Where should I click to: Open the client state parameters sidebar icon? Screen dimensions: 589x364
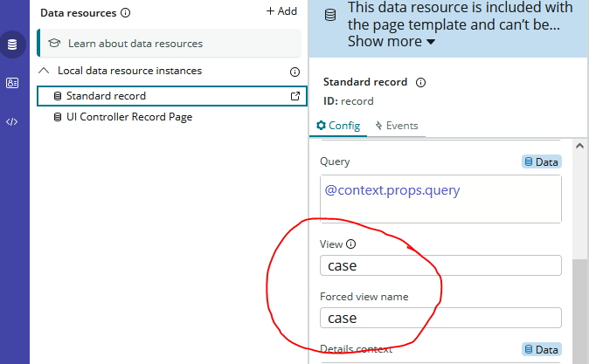[11, 83]
